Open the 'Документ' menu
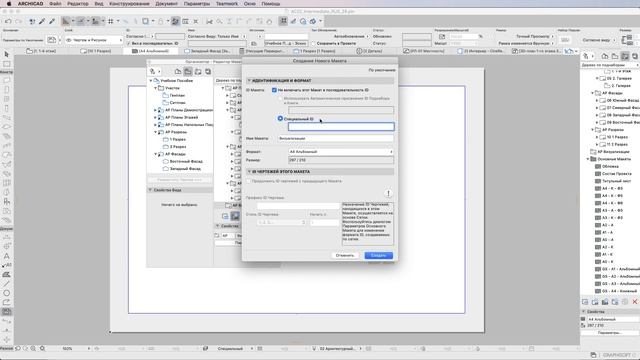The height and width of the screenshot is (360, 640). pyautogui.click(x=167, y=4)
